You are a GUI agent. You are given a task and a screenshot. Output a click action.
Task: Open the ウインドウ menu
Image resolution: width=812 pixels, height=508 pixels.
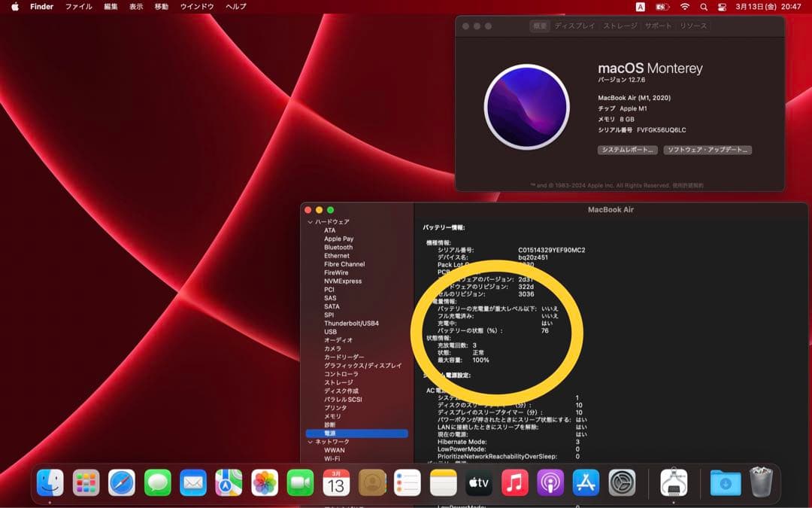(197, 7)
